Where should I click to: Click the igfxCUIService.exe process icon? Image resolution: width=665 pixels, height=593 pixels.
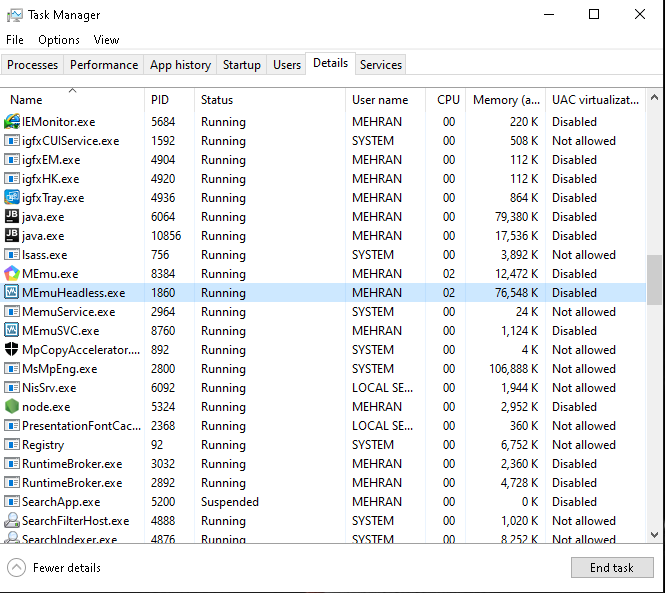tap(11, 140)
